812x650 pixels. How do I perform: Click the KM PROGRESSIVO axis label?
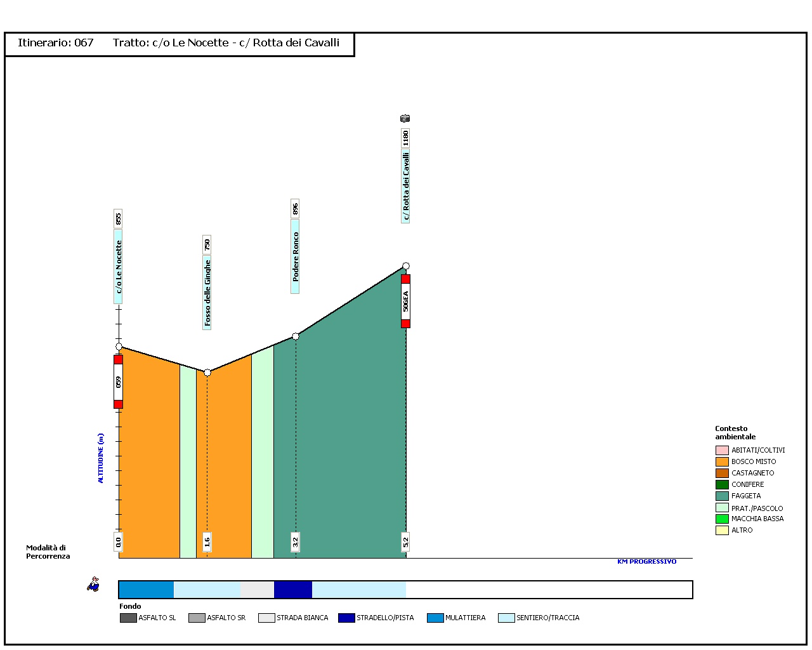646,562
